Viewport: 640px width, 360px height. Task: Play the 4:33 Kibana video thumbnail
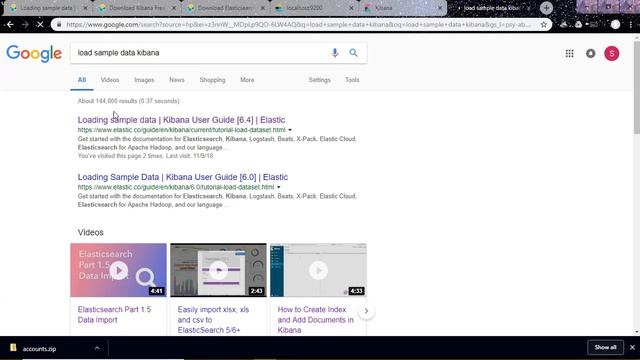pyautogui.click(x=318, y=270)
